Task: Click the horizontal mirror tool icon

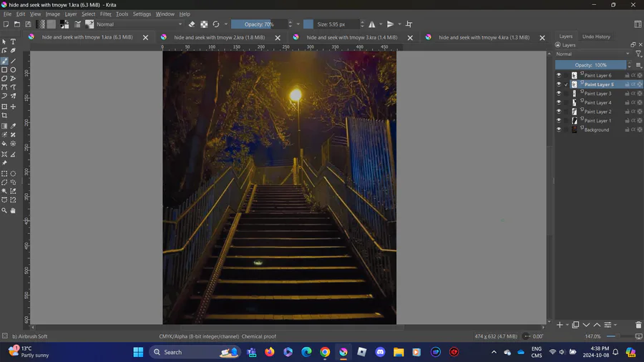Action: tap(372, 24)
